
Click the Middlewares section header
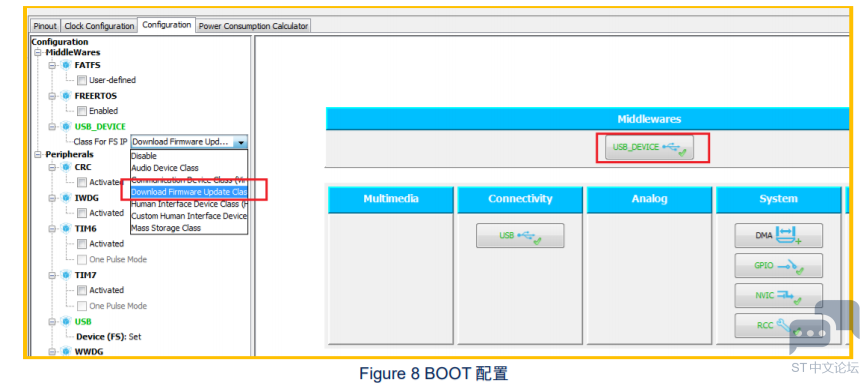tap(587, 120)
